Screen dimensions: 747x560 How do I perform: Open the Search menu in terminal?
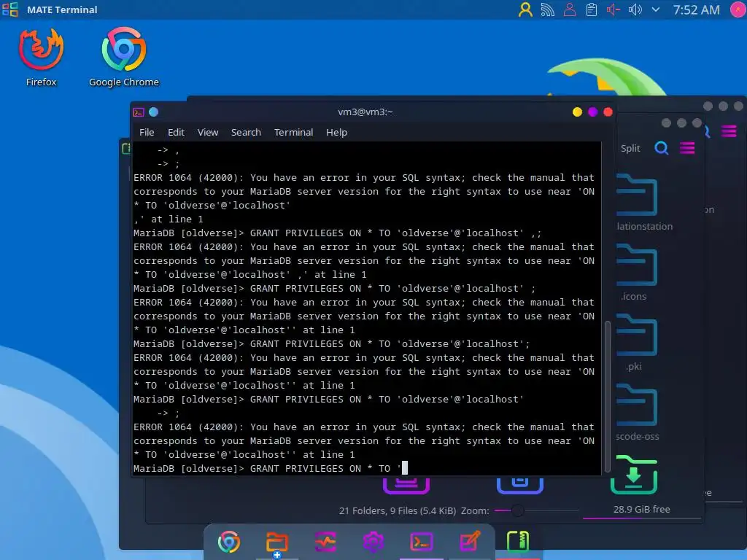tap(246, 133)
